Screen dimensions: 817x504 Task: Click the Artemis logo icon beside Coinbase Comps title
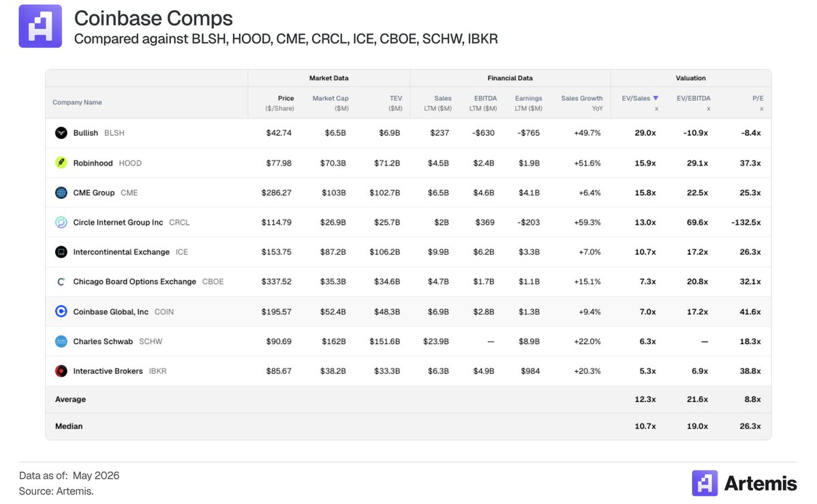point(40,26)
